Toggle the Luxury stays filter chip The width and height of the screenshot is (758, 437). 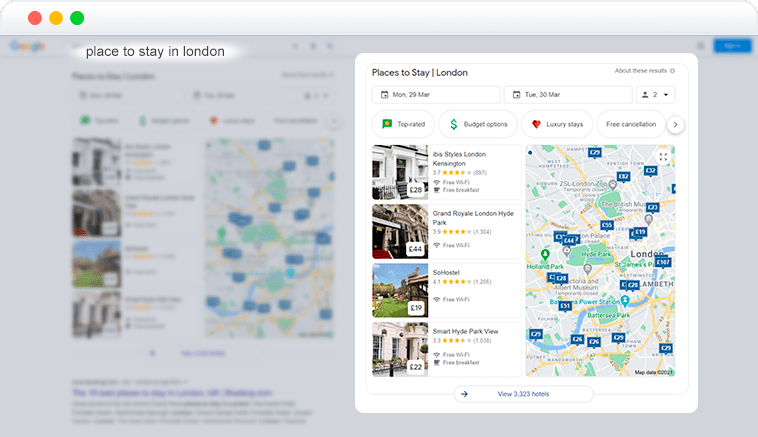pos(557,124)
